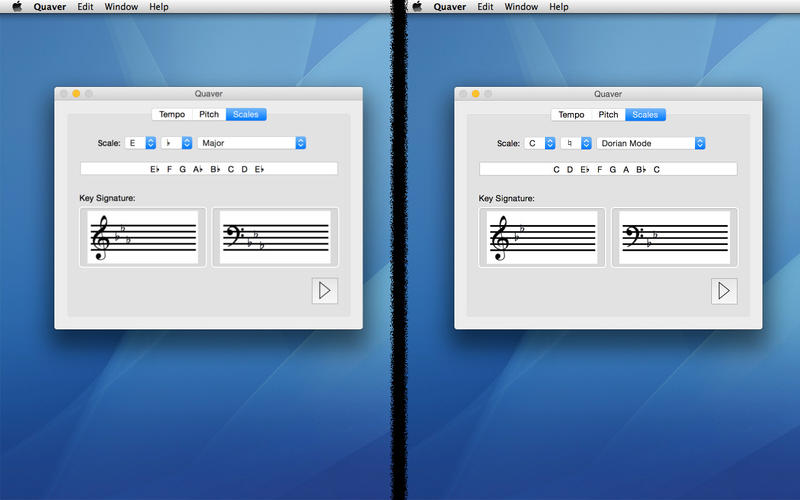Open the natural accidental dropdown beside C
The image size is (800, 500).
pos(576,143)
